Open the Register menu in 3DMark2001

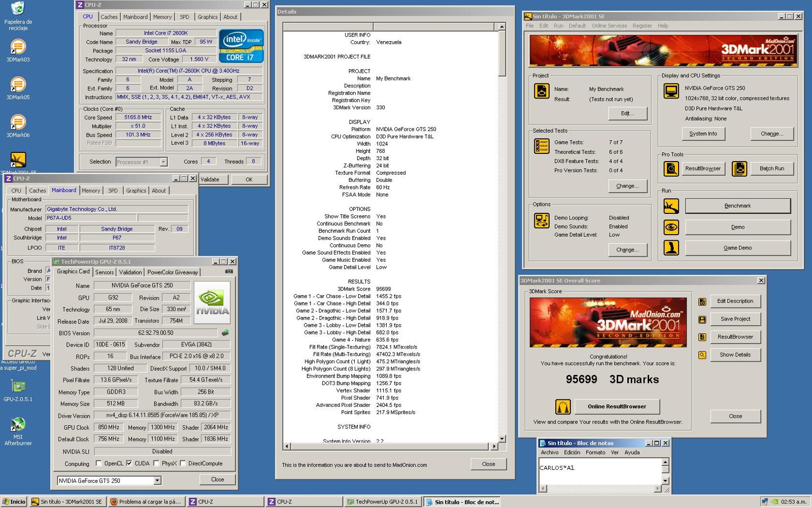click(x=642, y=26)
